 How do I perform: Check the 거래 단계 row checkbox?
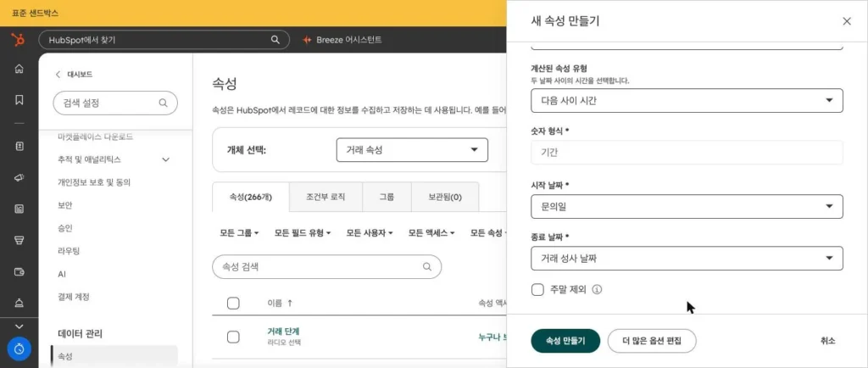(x=233, y=337)
